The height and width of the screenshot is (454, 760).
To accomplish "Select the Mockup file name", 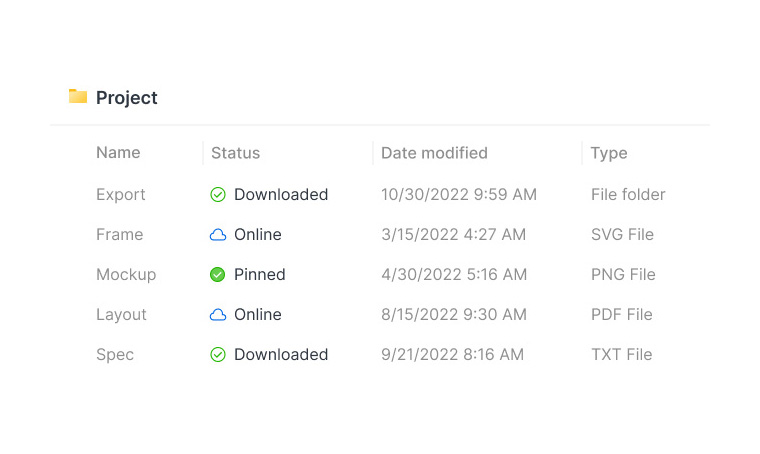I will point(126,275).
